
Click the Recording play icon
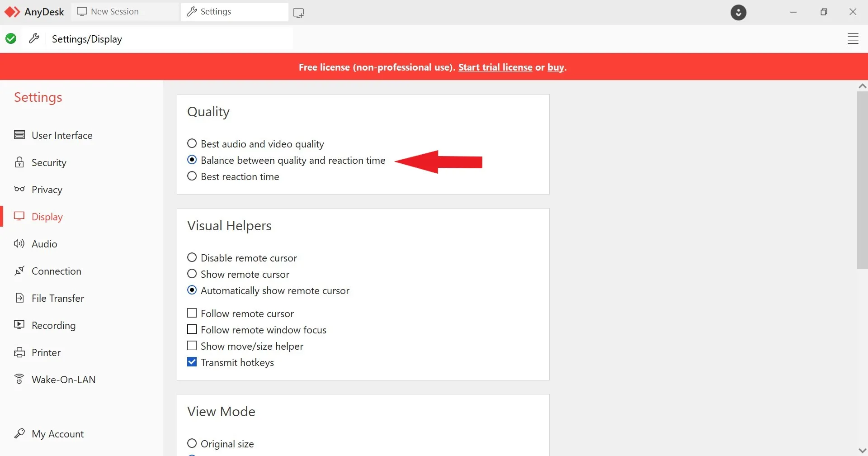pyautogui.click(x=19, y=325)
